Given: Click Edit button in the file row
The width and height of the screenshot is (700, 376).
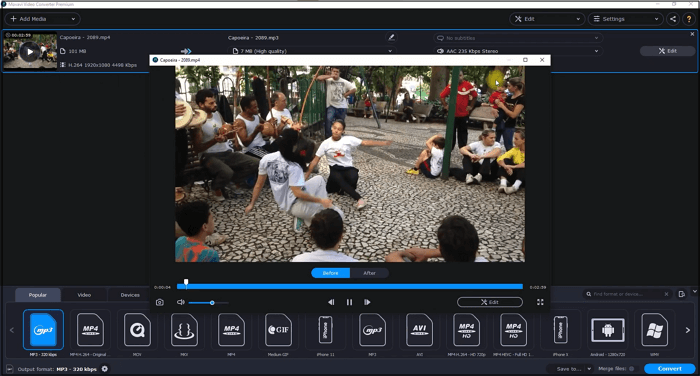Looking at the screenshot, I should [667, 51].
